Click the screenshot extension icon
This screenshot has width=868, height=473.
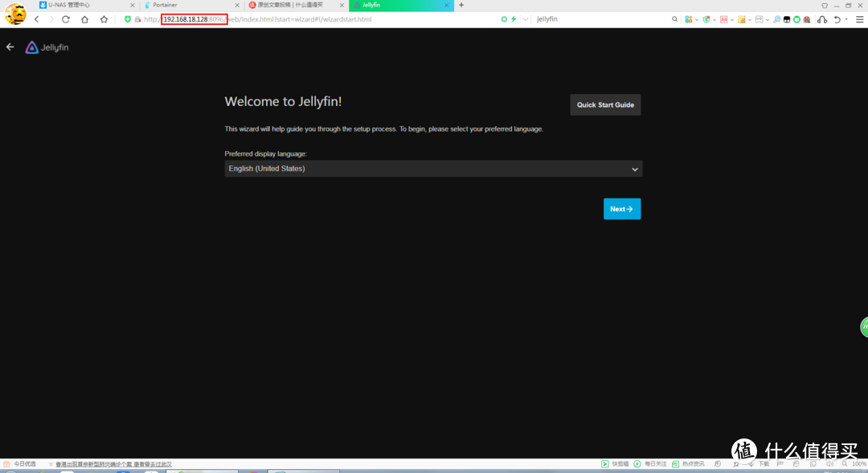click(x=759, y=19)
